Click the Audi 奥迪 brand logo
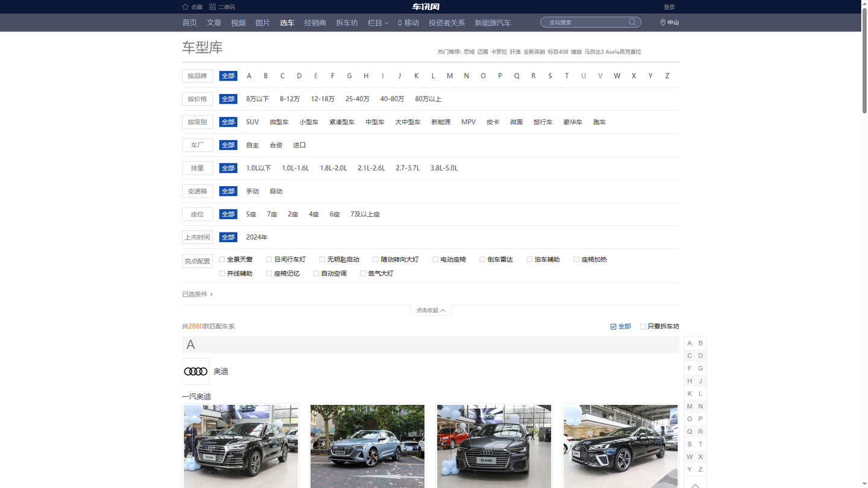Screen dimensions: 868x488 tap(196, 371)
